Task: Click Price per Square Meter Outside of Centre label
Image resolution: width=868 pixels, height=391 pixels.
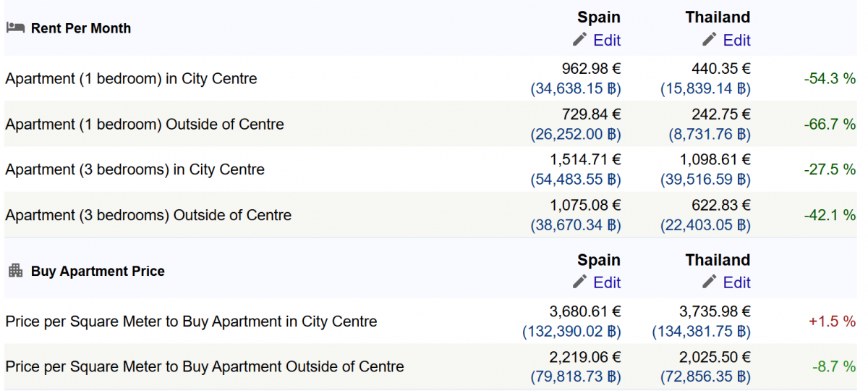Action: tap(205, 367)
